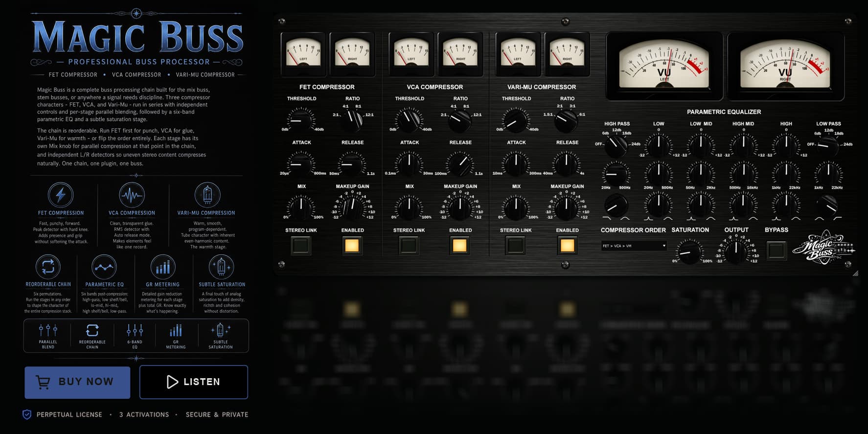868x434 pixels.
Task: Click the Low Pass slope selector knob
Action: [828, 145]
